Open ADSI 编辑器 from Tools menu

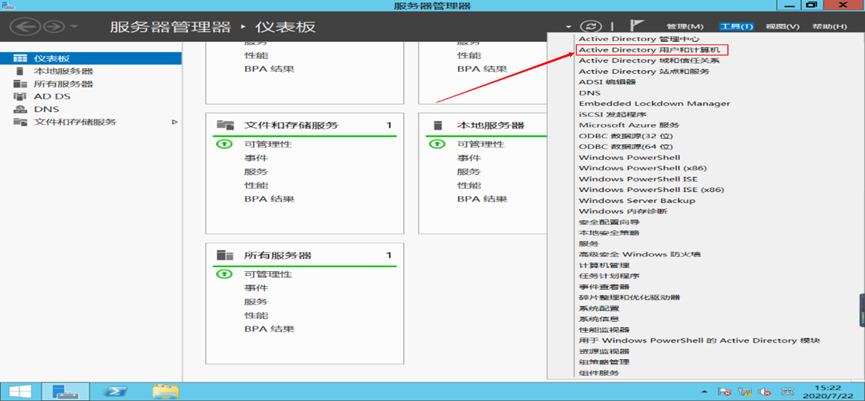(607, 82)
